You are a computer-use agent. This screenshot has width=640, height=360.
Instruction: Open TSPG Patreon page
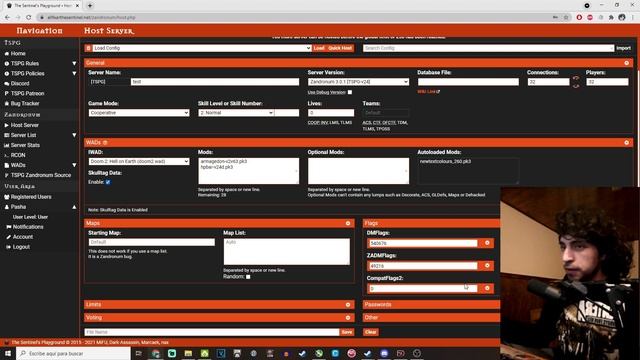click(x=27, y=93)
